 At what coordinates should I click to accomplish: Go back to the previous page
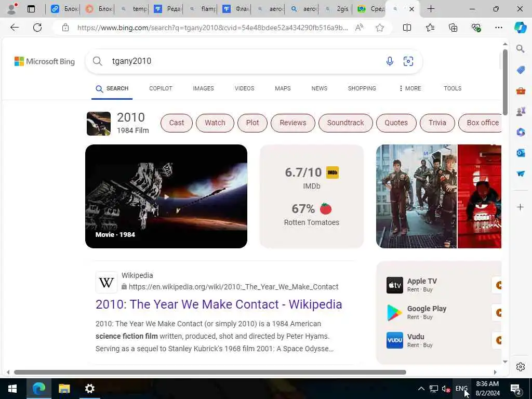point(14,28)
